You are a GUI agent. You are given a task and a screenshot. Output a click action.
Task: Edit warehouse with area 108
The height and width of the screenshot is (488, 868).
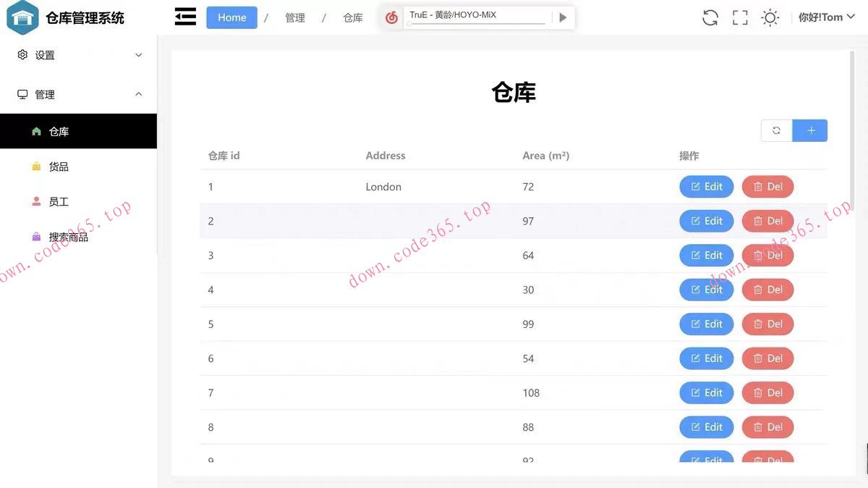point(707,392)
